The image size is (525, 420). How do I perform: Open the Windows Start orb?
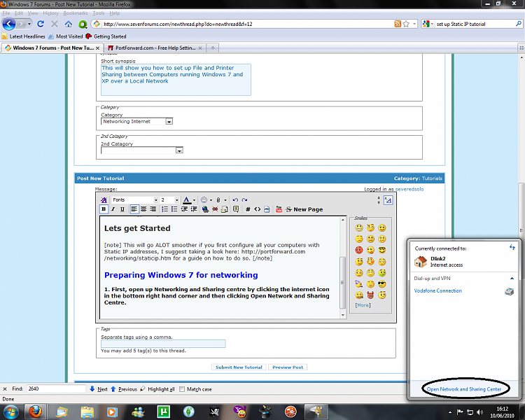tap(10, 412)
